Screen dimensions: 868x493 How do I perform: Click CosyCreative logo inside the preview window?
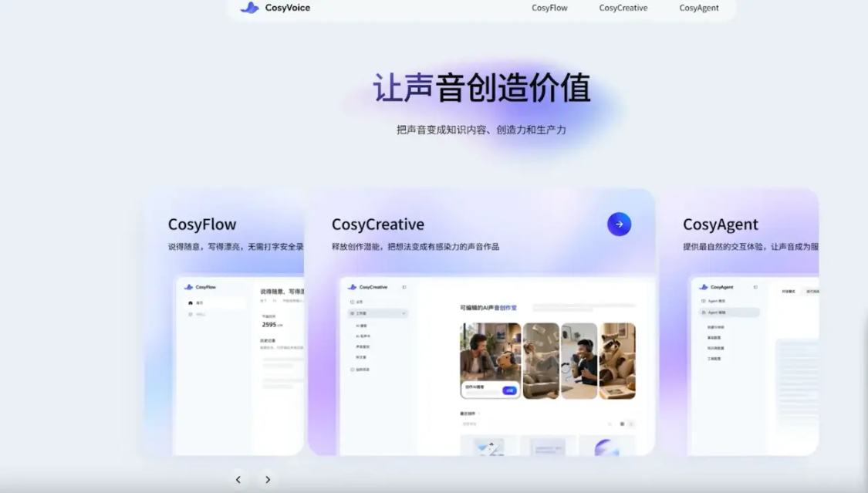[x=367, y=287]
